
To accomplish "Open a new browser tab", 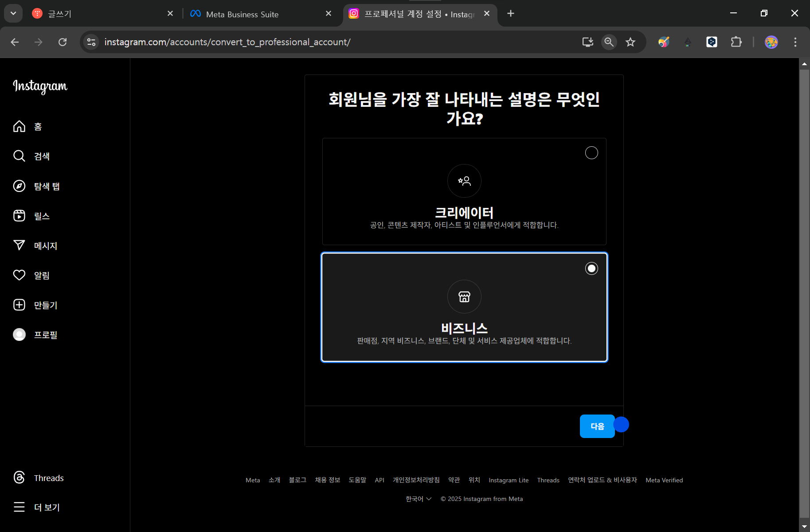I will [511, 14].
